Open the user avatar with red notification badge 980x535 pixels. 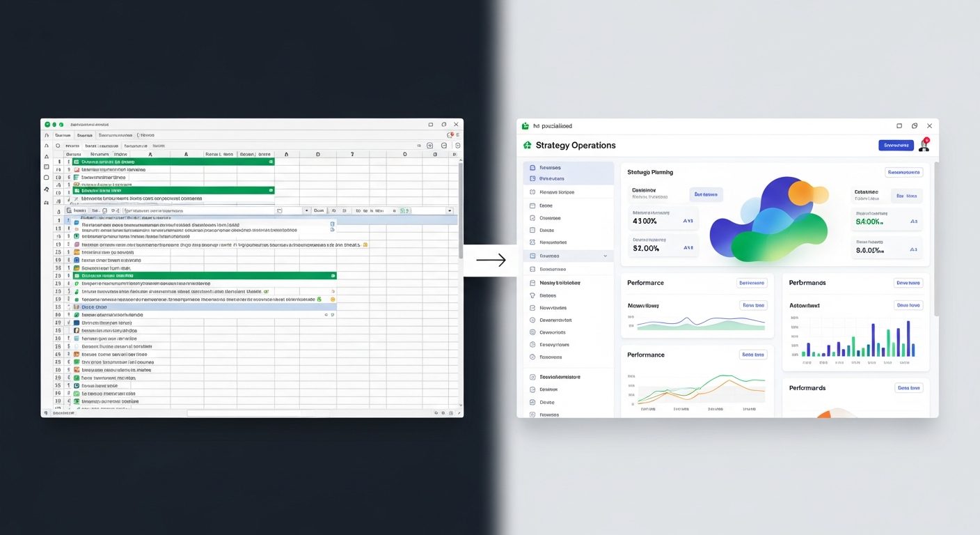coord(924,145)
